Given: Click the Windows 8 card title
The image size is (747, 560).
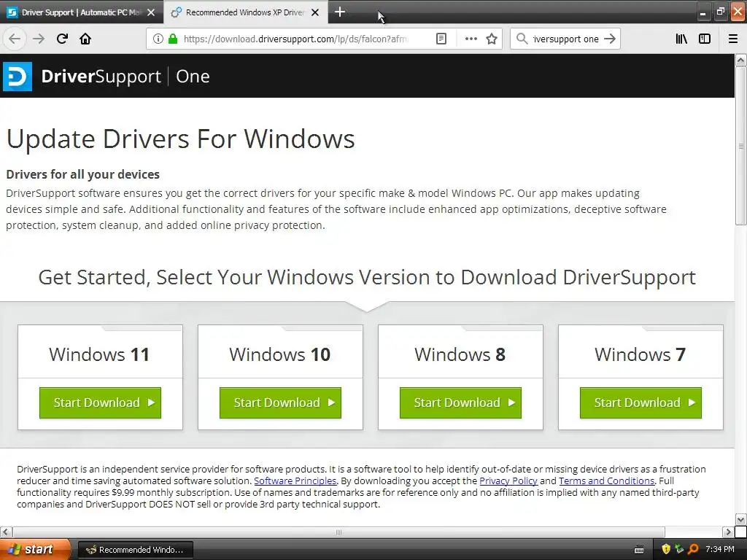Looking at the screenshot, I should [x=460, y=354].
